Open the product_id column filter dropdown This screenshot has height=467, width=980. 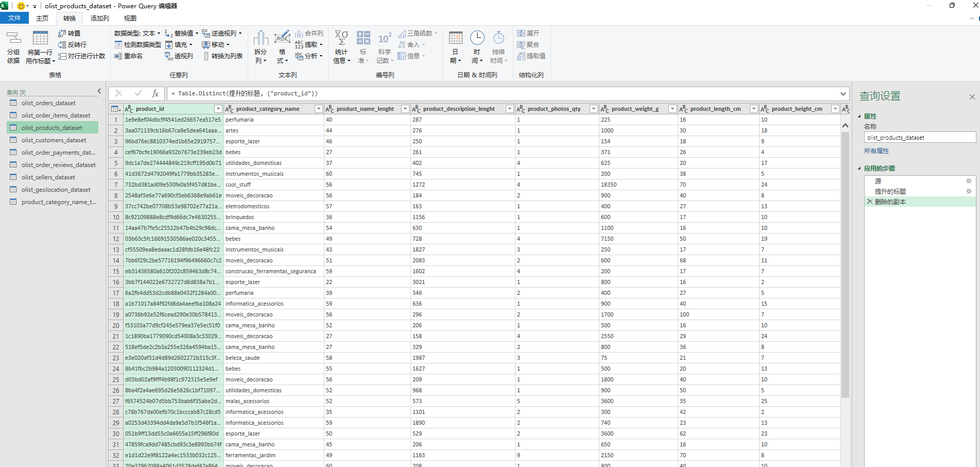pyautogui.click(x=218, y=109)
